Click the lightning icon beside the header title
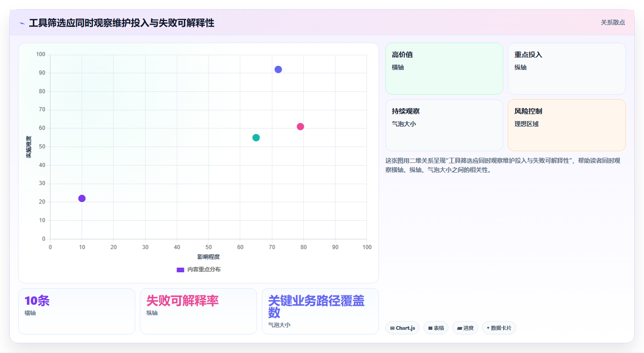The image size is (644, 353). (22, 23)
